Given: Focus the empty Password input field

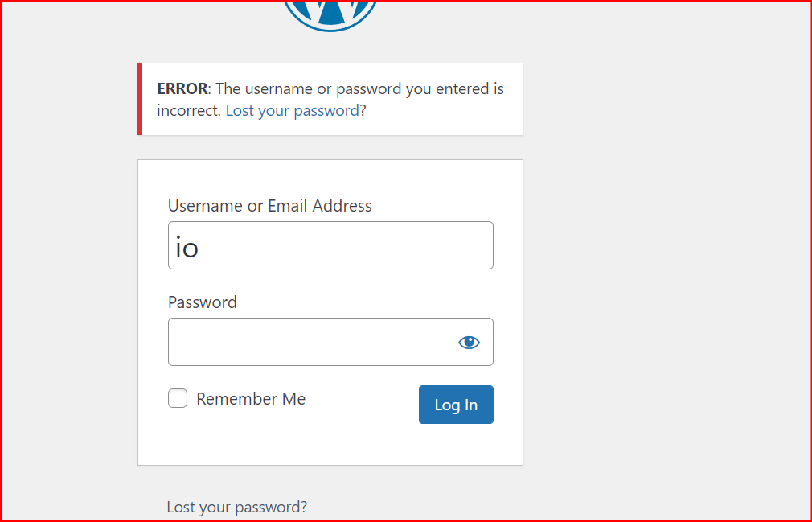Looking at the screenshot, I should 310,342.
